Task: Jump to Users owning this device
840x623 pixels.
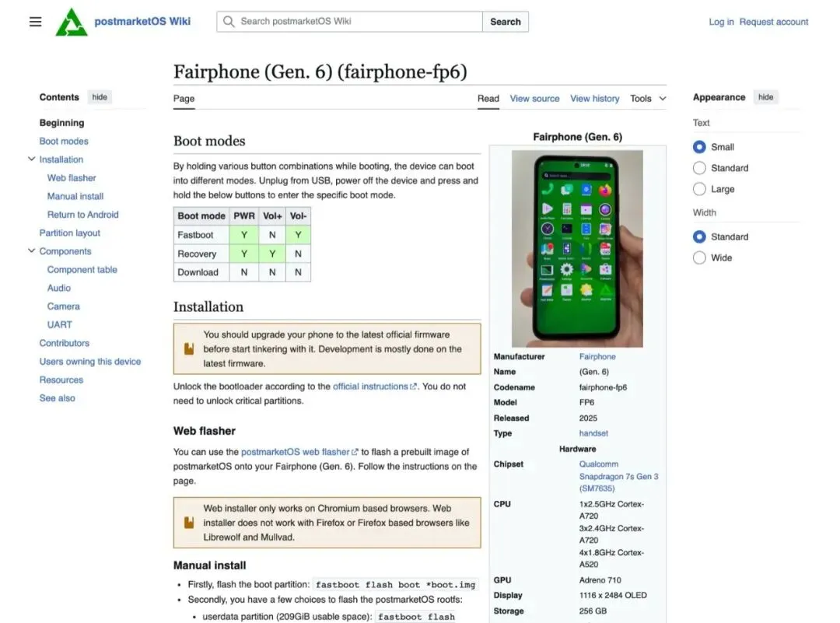Action: [x=90, y=361]
